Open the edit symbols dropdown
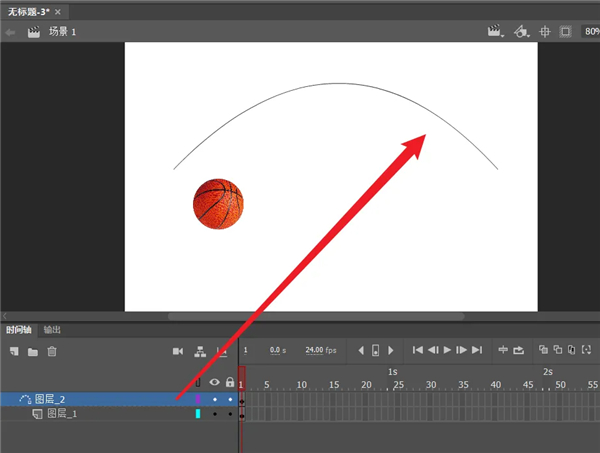The image size is (600, 453). [x=520, y=32]
